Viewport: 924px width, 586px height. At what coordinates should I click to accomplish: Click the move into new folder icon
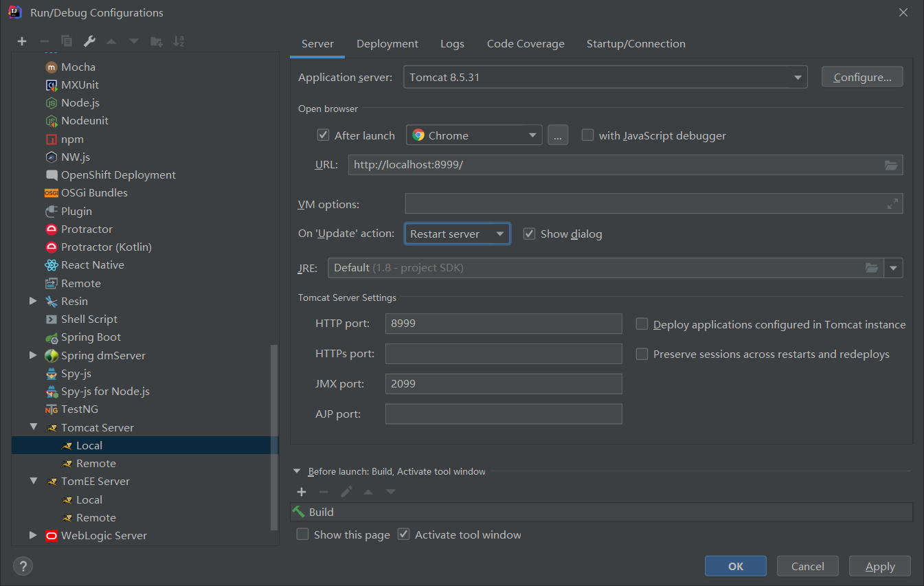pos(157,41)
